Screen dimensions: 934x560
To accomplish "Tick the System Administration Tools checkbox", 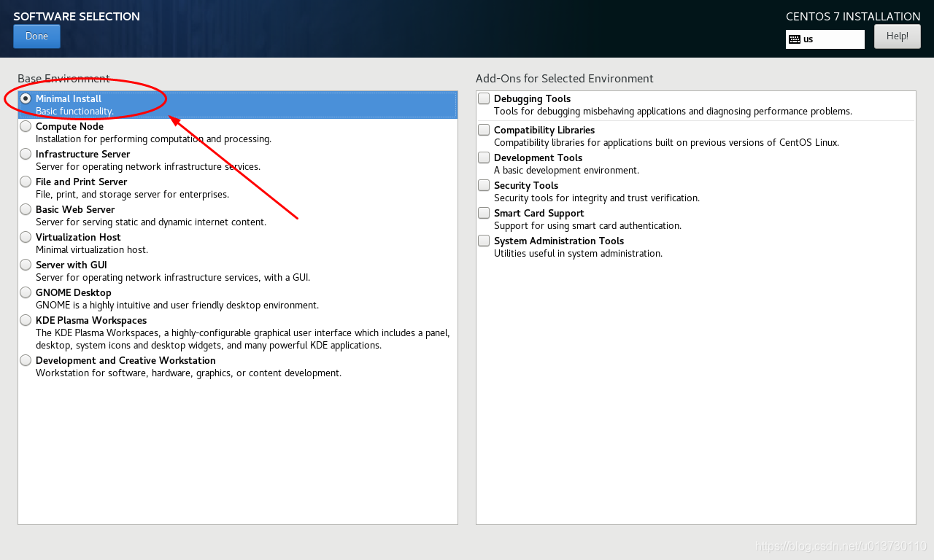I will (484, 241).
